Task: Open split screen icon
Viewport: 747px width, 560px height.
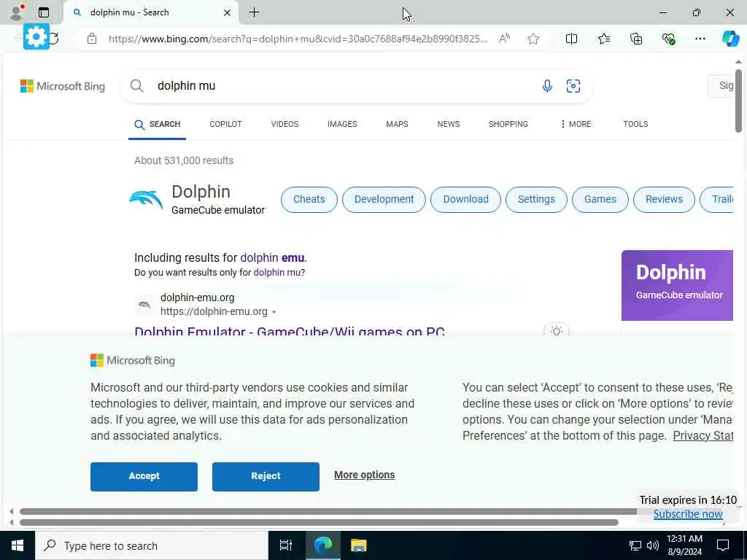Action: pos(571,39)
